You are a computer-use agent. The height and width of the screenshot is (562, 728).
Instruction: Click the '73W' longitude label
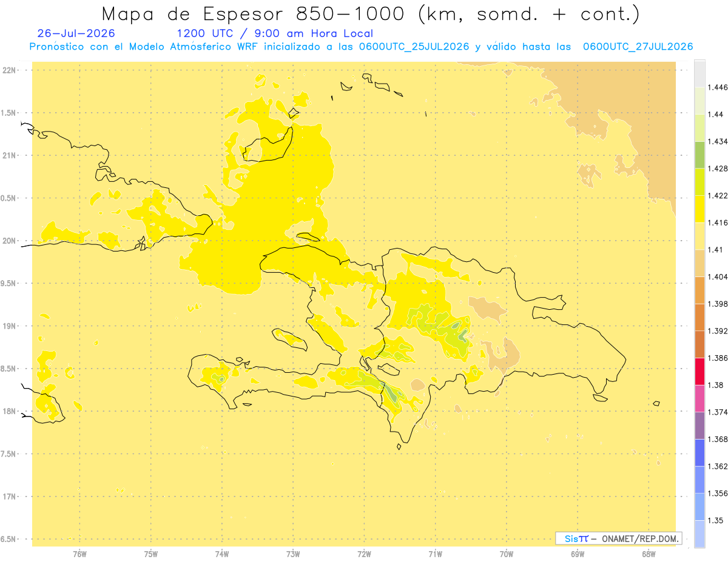[x=293, y=554]
